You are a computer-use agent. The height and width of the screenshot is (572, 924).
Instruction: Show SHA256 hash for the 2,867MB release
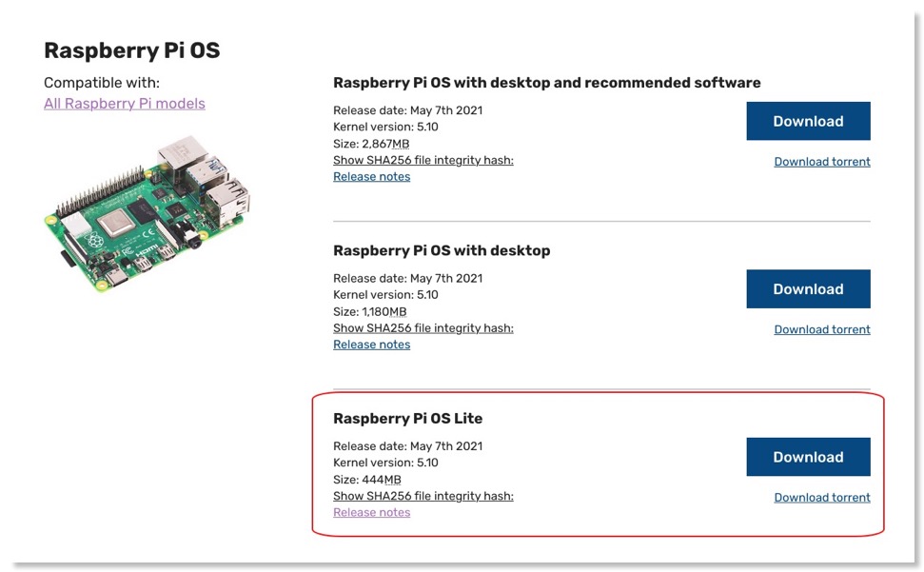(423, 160)
